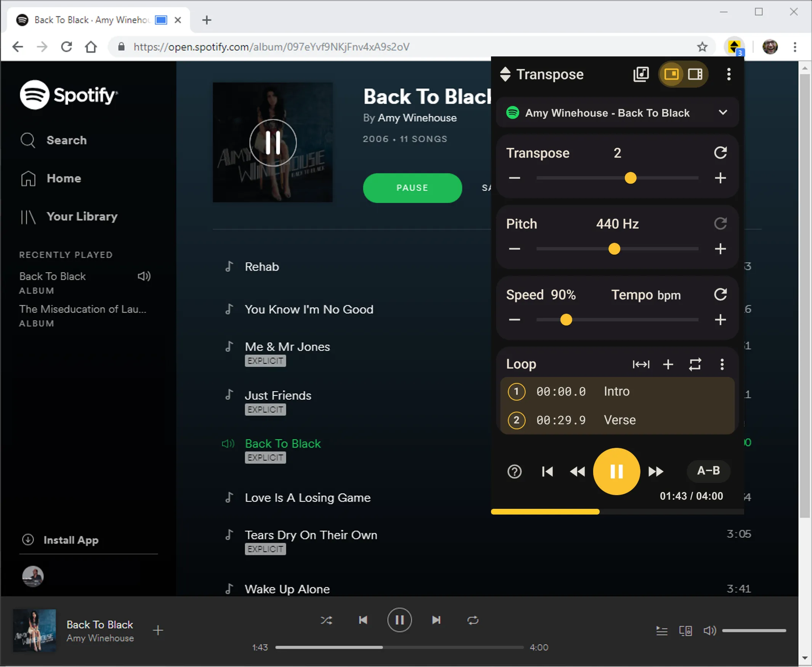This screenshot has height=667, width=812.
Task: Toggle A-B loop mode
Action: pos(708,471)
